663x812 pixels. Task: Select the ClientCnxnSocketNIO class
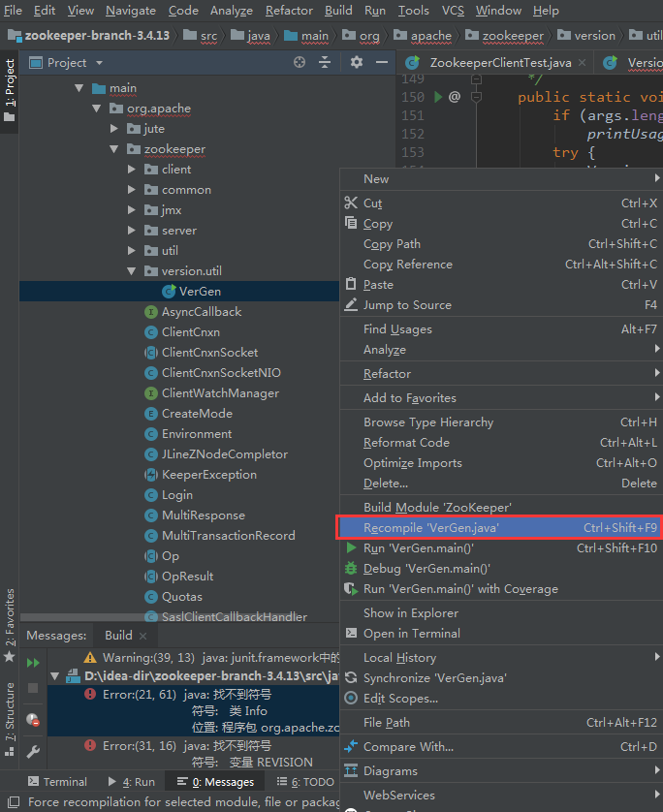221,373
